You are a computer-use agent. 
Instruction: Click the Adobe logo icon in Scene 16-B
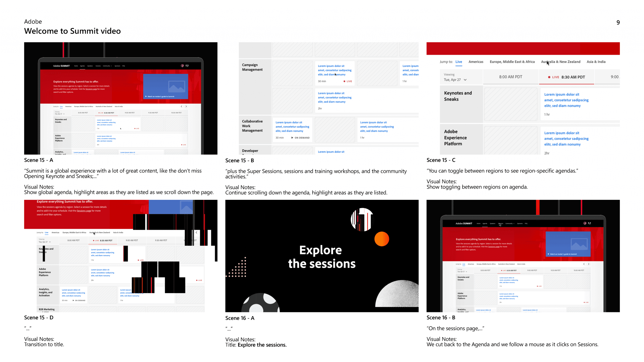point(590,223)
